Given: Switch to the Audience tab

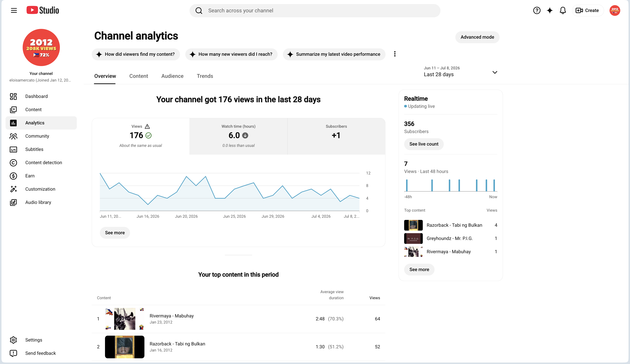Looking at the screenshot, I should click(172, 76).
